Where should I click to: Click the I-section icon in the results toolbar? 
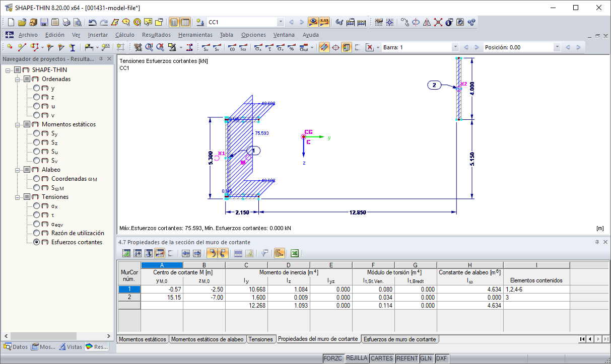point(189,47)
